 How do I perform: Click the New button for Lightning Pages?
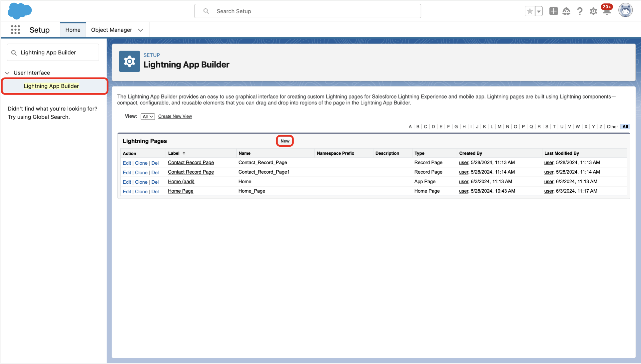click(x=285, y=141)
